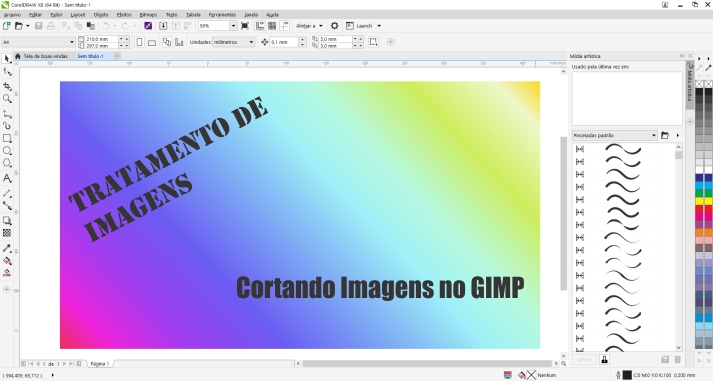This screenshot has height=381, width=713.
Task: Toggle landscape page orientation
Action: 152,42
